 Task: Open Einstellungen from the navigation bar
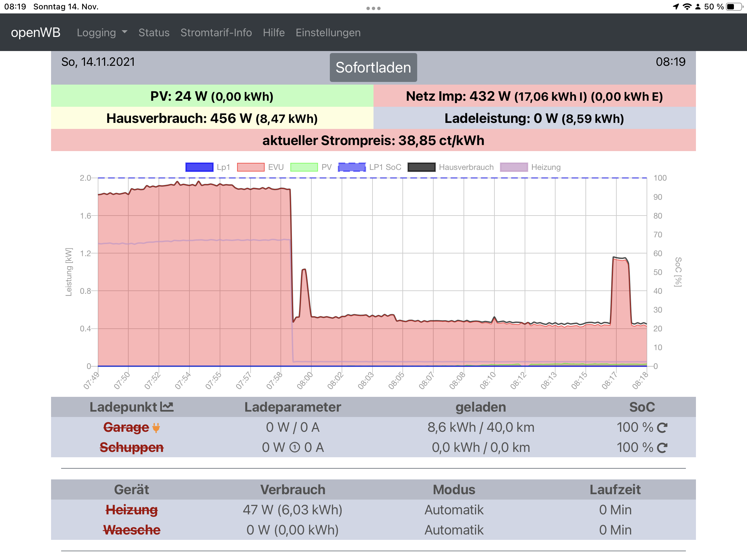pyautogui.click(x=328, y=33)
